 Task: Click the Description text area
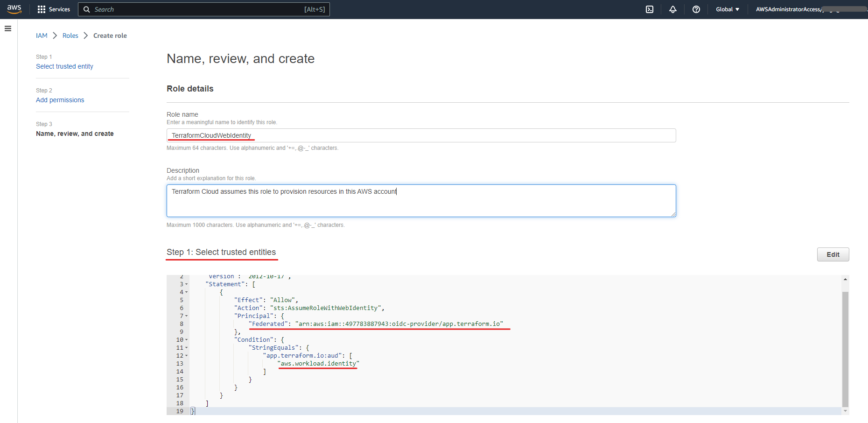tap(421, 201)
